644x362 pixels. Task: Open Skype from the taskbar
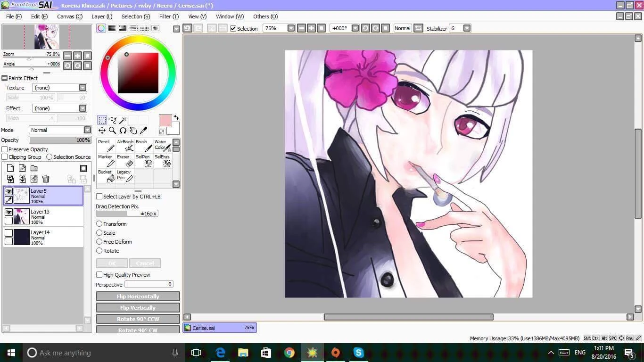pyautogui.click(x=359, y=353)
